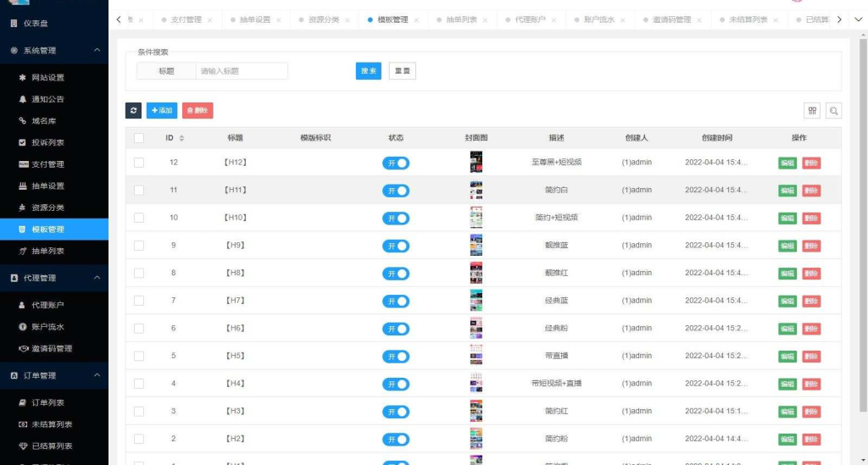The height and width of the screenshot is (465, 868).
Task: Collapse the 代理管理 menu section
Action: tap(97, 278)
